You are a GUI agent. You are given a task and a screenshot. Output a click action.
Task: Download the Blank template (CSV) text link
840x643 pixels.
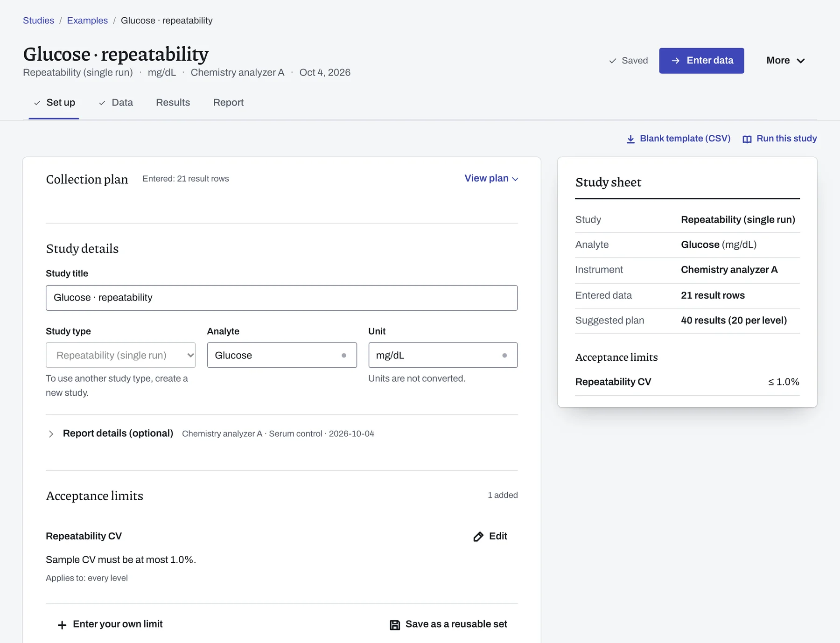click(x=685, y=139)
